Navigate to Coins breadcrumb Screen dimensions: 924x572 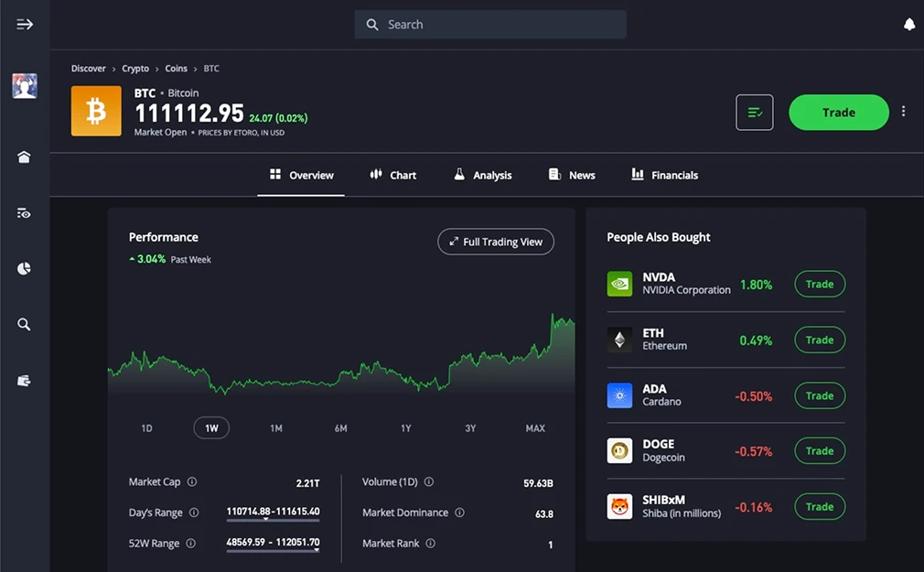pos(177,69)
